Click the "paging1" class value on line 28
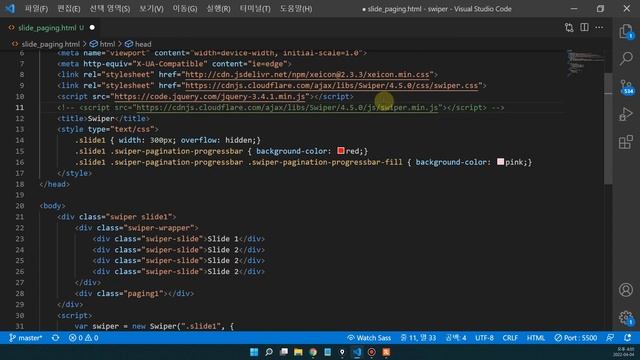This screenshot has height=360, width=640. click(144, 293)
